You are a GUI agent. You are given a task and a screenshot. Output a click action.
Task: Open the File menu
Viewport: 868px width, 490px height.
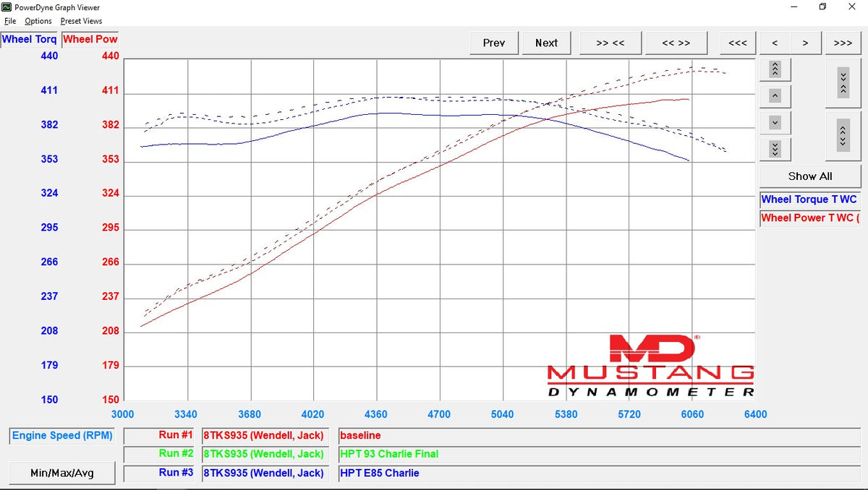(9, 21)
